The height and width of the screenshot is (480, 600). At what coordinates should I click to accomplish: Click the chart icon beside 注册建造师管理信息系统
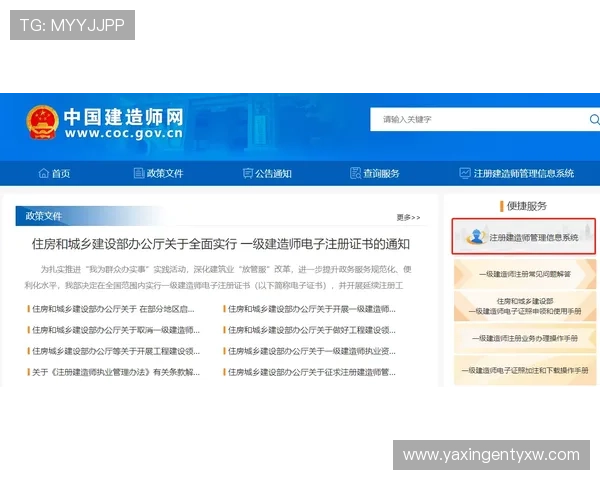pyautogui.click(x=465, y=173)
